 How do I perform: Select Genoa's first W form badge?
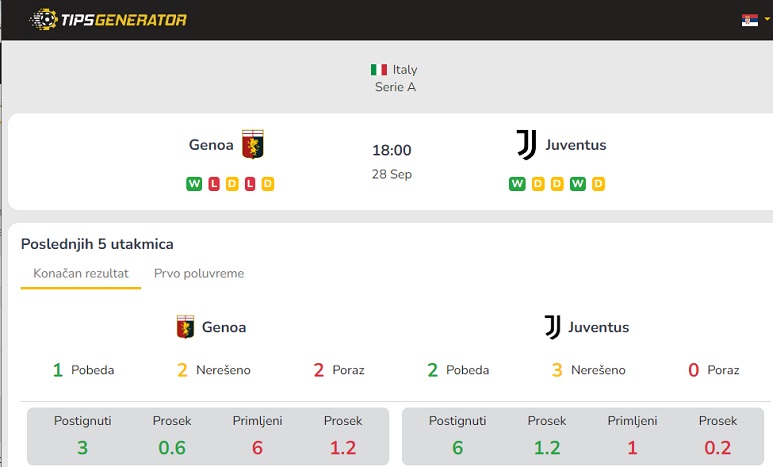pyautogui.click(x=194, y=184)
